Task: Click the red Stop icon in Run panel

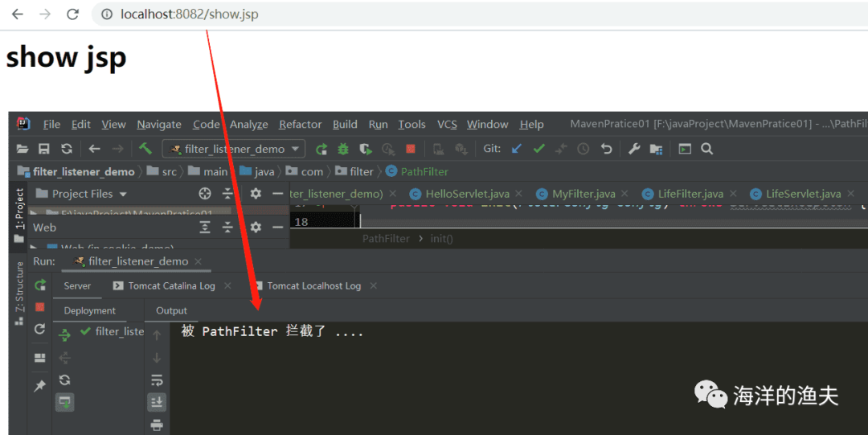Action: tap(40, 307)
